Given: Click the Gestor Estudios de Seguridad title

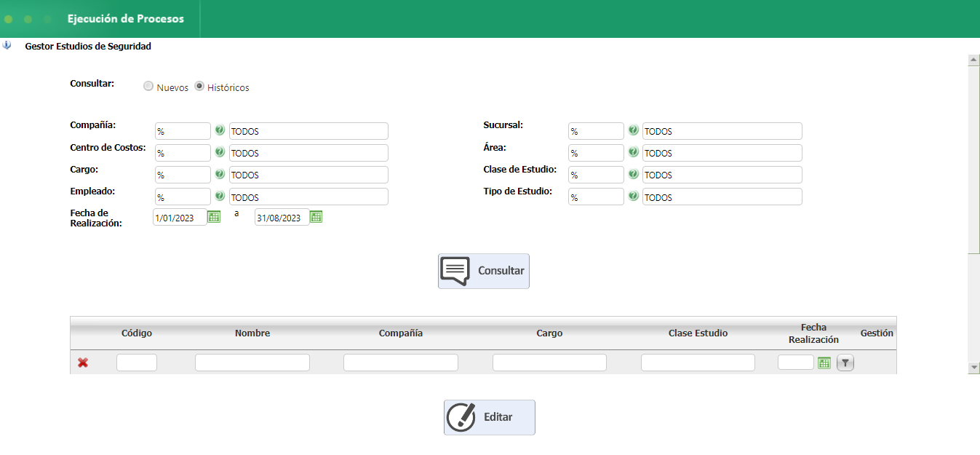Looking at the screenshot, I should 88,46.
